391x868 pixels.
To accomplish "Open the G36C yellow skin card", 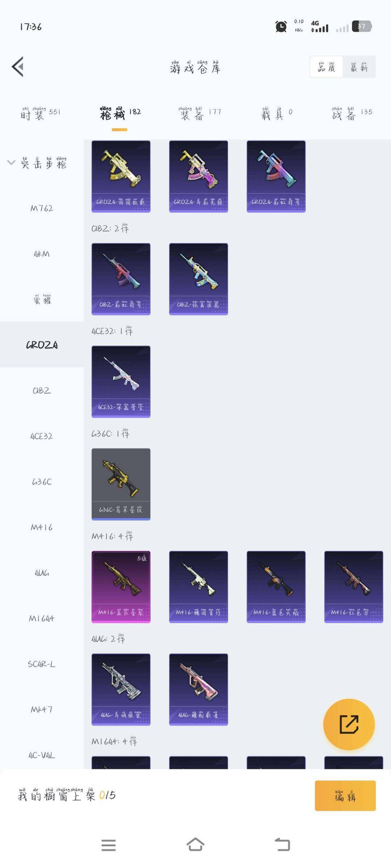I will (121, 484).
